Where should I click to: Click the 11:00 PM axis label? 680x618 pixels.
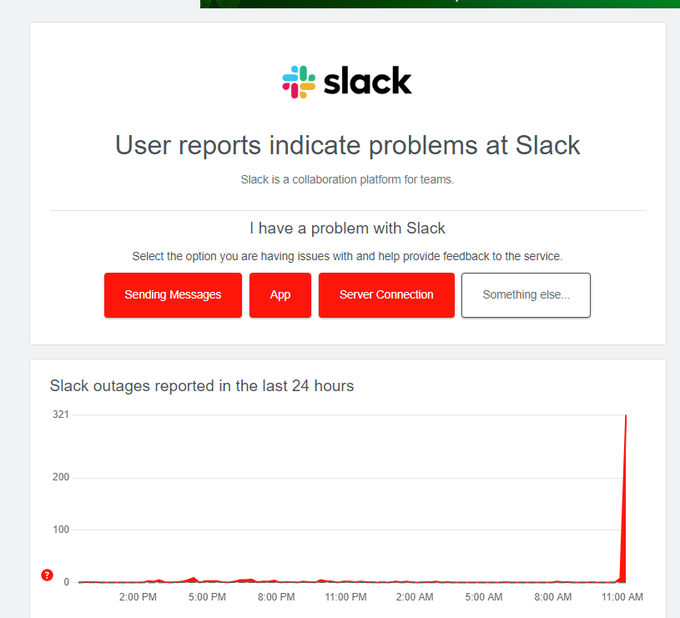tap(346, 597)
